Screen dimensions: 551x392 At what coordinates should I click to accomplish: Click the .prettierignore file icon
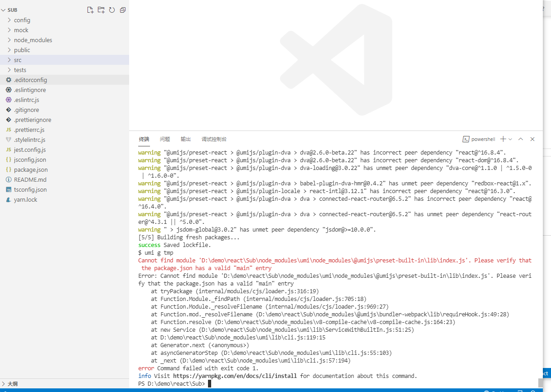pos(9,120)
